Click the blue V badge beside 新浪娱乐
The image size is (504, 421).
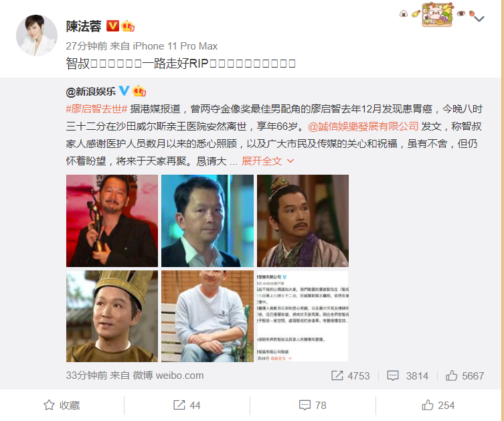pos(124,90)
